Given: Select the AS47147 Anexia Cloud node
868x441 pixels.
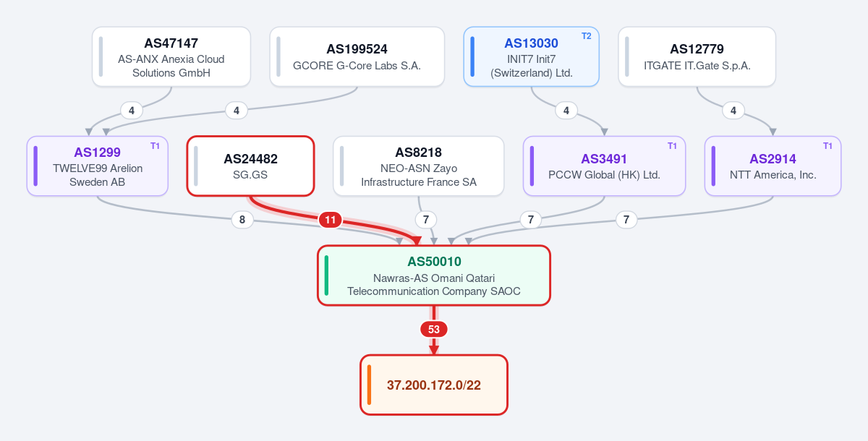Looking at the screenshot, I should pyautogui.click(x=171, y=56).
